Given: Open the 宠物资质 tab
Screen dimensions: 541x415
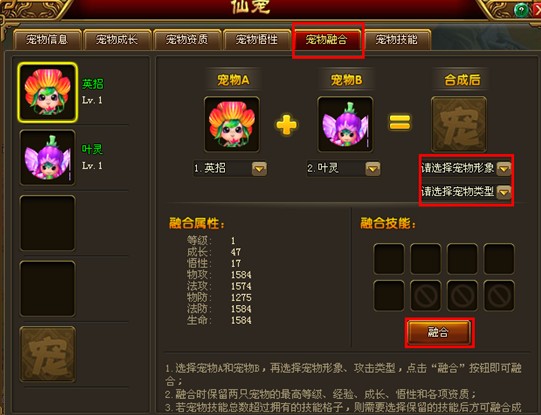Looking at the screenshot, I should (x=187, y=40).
